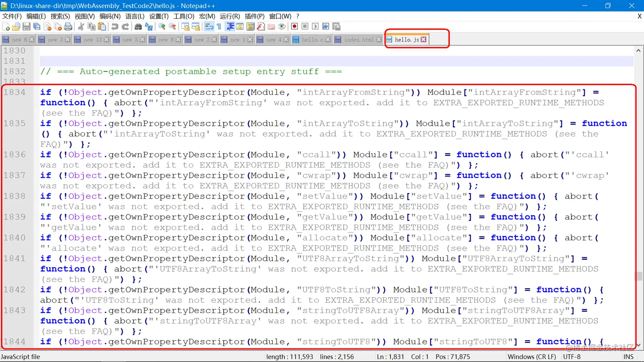The width and height of the screenshot is (644, 362).
Task: Open the 搜索(S) menu
Action: point(60,16)
